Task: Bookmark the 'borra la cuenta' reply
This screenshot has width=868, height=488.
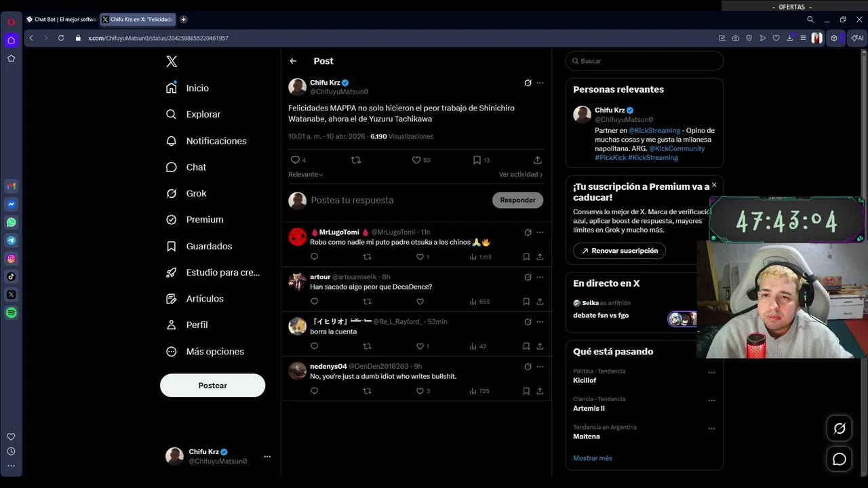Action: (526, 346)
